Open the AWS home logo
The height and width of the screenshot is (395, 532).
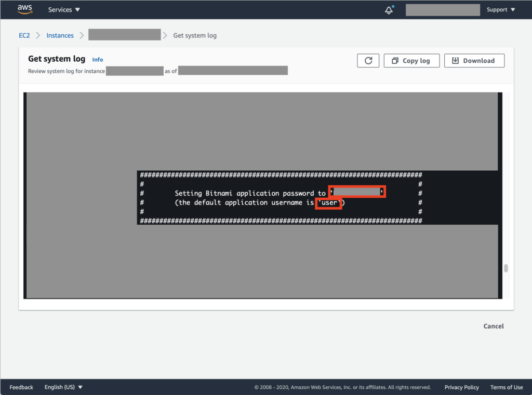[x=25, y=9]
